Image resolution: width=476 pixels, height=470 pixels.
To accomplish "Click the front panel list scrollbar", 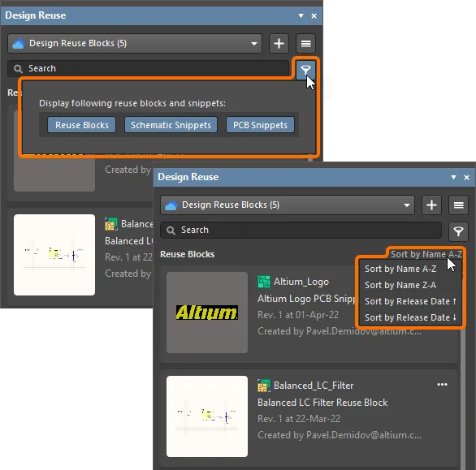I will 463,399.
